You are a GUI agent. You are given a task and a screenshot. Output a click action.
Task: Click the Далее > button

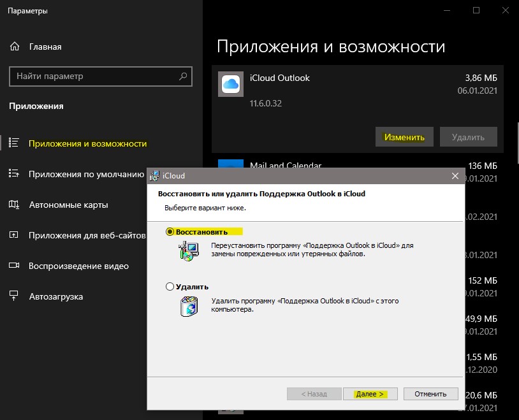[x=370, y=394]
